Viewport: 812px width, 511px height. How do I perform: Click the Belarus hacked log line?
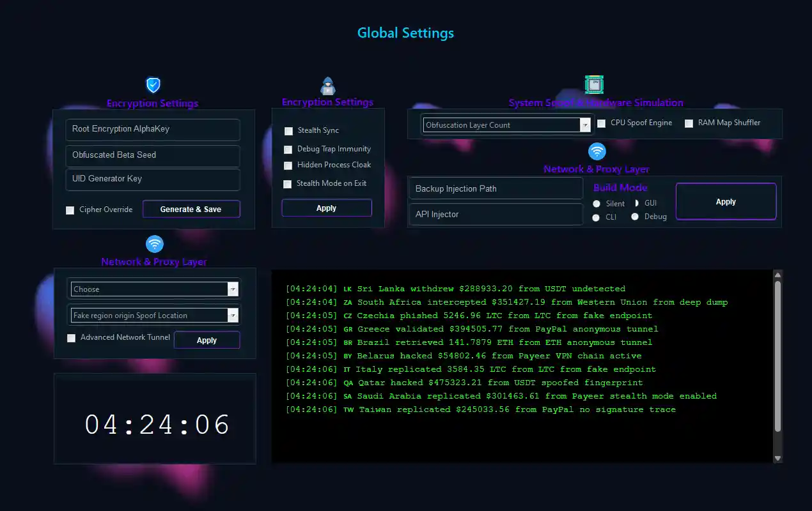[x=464, y=356]
